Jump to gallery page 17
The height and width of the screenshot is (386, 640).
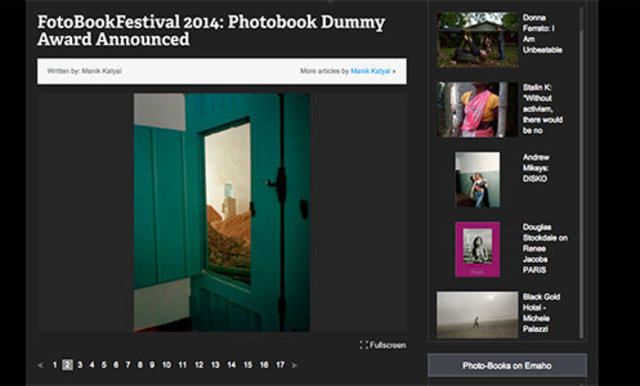280,365
